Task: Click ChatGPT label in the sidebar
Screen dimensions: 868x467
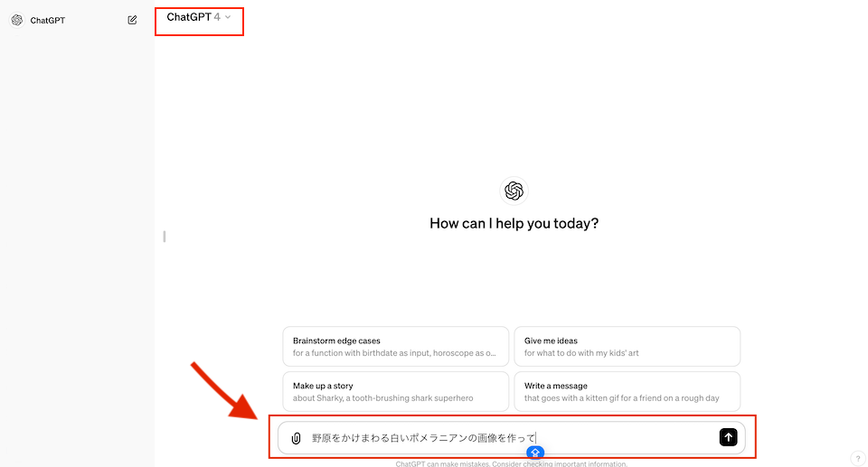Action: click(48, 21)
